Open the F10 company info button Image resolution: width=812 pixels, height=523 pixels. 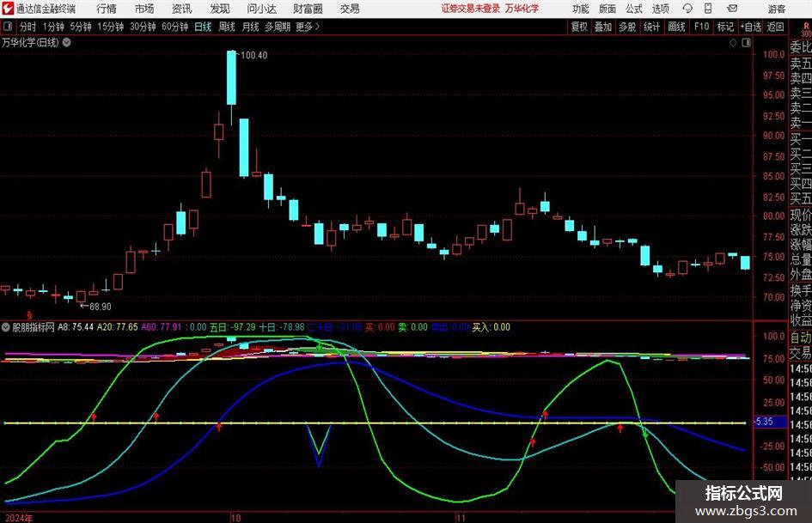coord(702,27)
